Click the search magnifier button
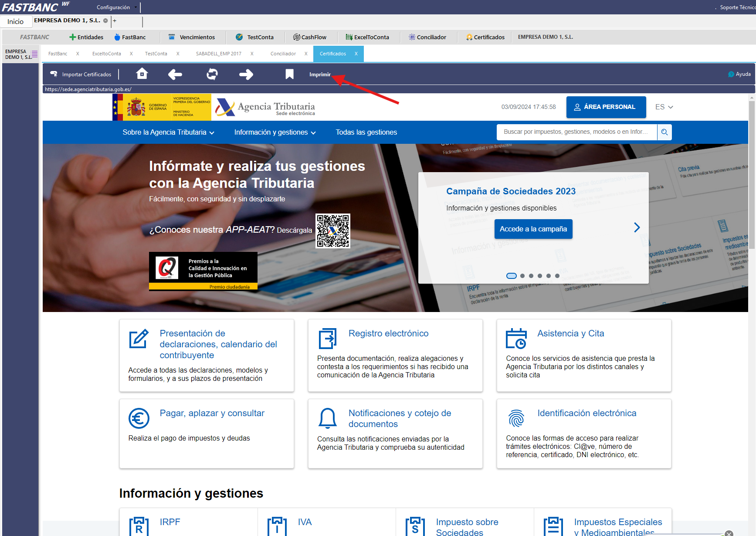 point(664,132)
